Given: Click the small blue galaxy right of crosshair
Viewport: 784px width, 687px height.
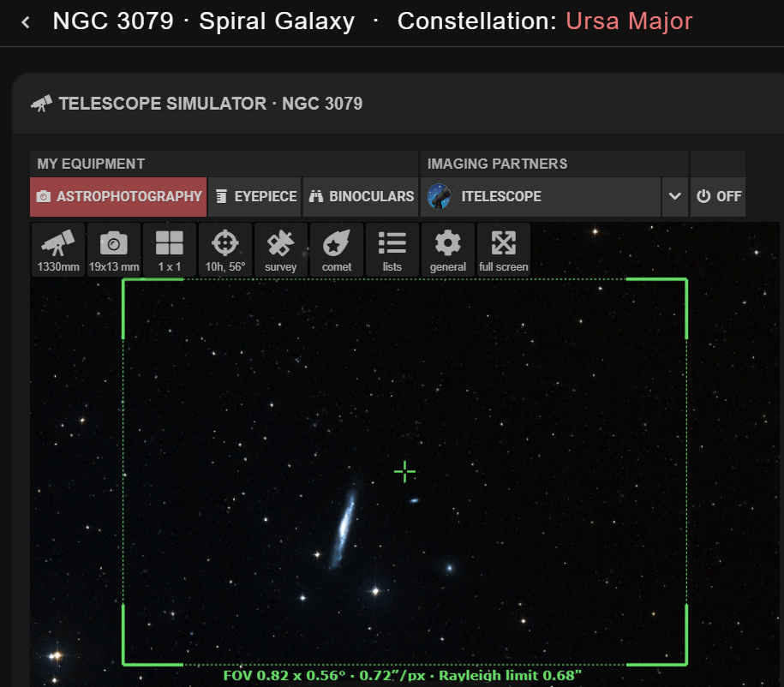Looking at the screenshot, I should [x=414, y=500].
